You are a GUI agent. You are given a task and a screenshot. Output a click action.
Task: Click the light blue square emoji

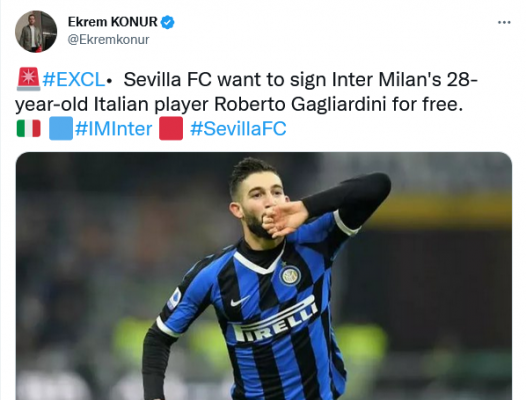61,128
